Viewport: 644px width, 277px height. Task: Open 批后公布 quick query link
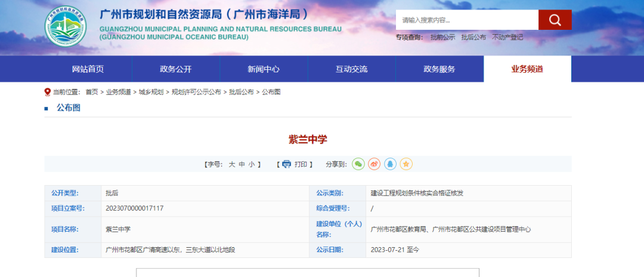click(x=473, y=37)
